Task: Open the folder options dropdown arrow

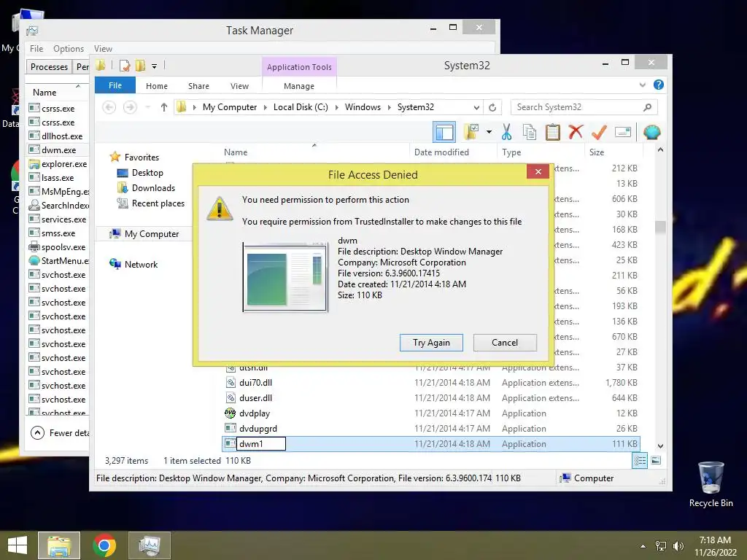Action: tap(489, 132)
